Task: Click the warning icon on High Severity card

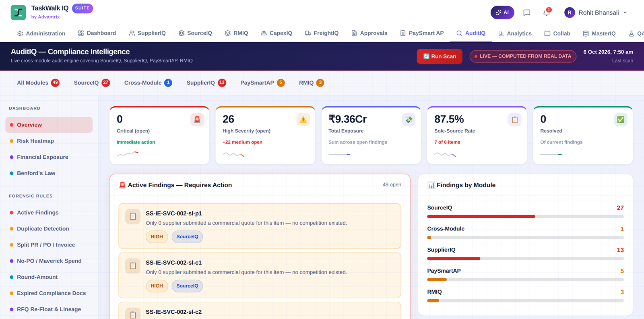Action: (x=303, y=120)
